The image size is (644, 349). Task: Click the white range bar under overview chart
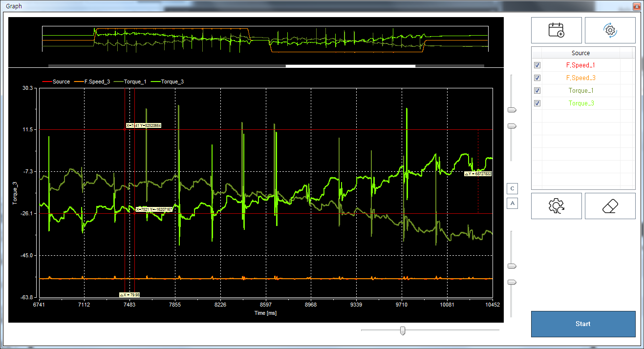pos(350,65)
